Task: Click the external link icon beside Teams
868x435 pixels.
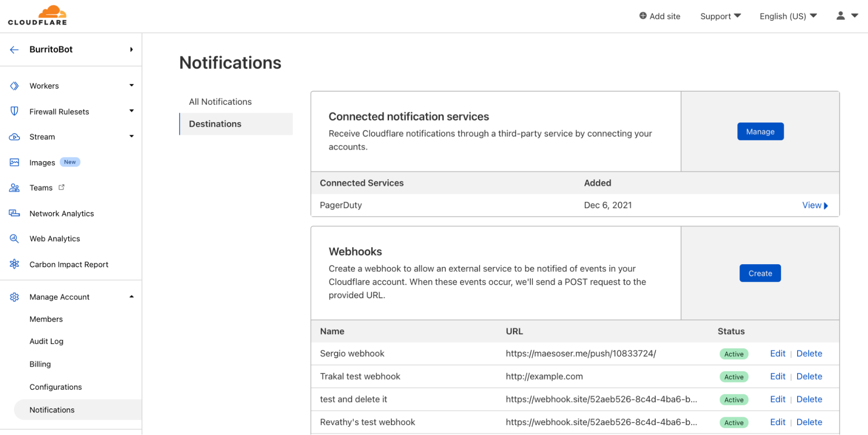Action: (x=62, y=187)
